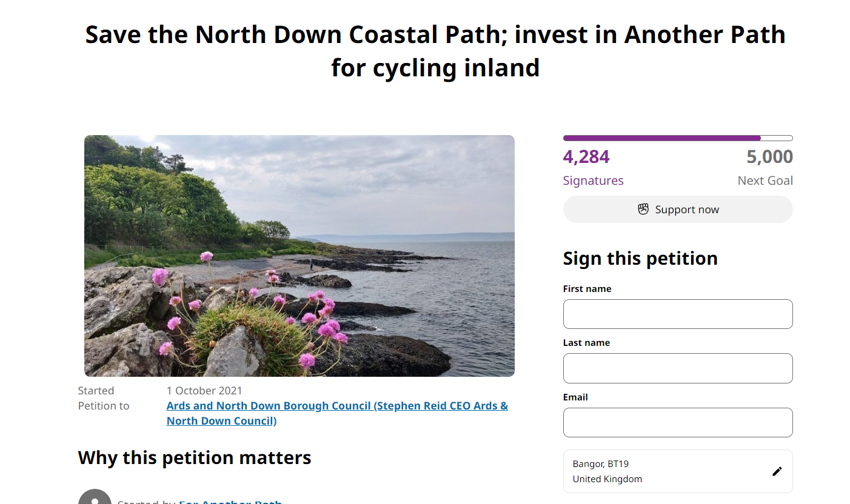Screen dimensions: 850x504
Task: Click the 4,284 signature count
Action: coord(586,157)
